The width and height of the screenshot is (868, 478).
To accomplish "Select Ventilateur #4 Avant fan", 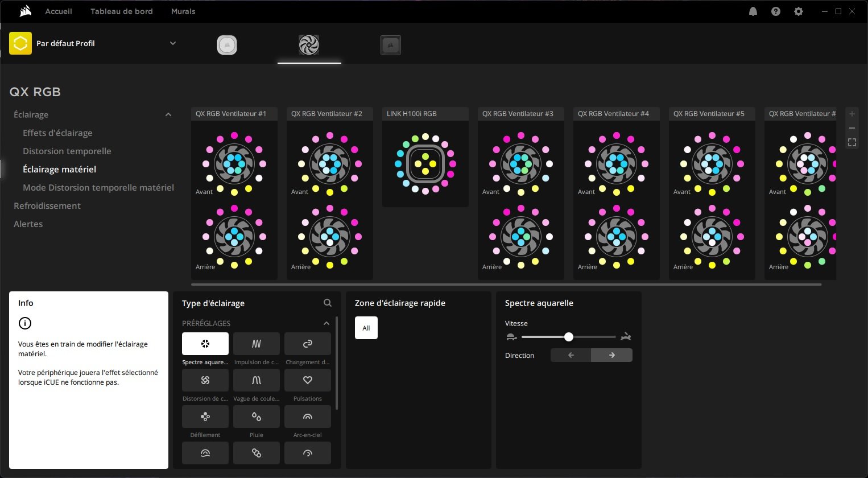I will coord(617,164).
